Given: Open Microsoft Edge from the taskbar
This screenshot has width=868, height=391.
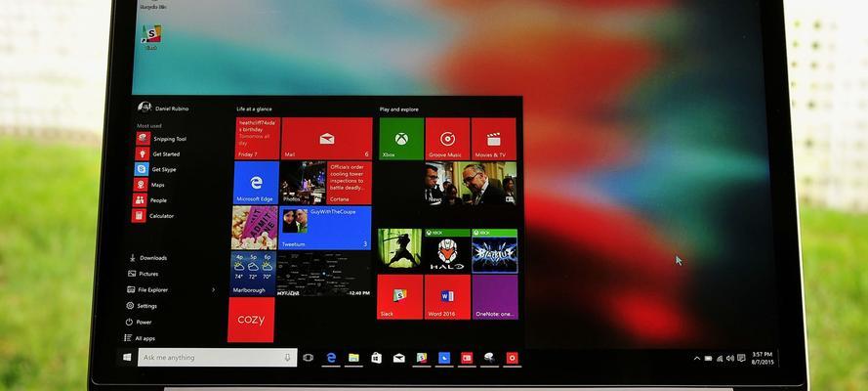Looking at the screenshot, I should point(331,358).
